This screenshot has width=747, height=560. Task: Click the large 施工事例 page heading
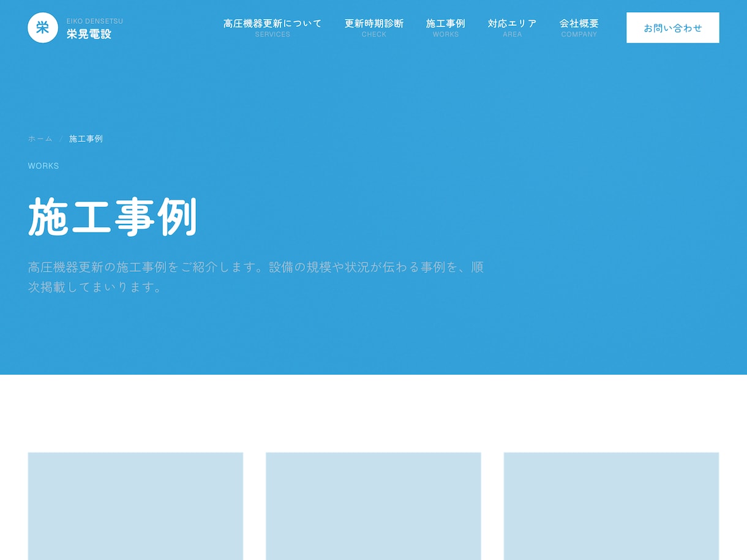tap(113, 217)
